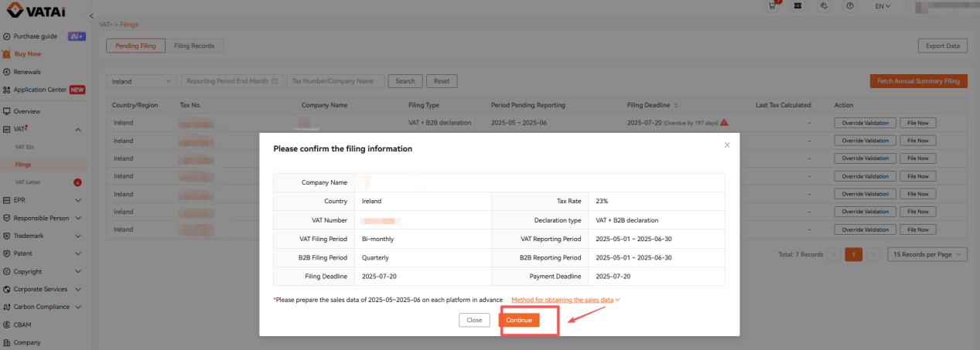Switch to the Filing Records tab
980x350 pixels.
click(194, 46)
